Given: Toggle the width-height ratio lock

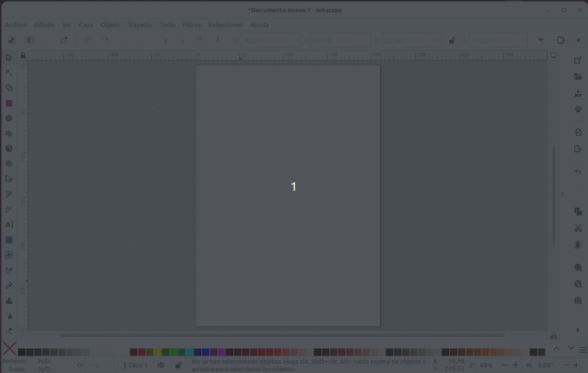Looking at the screenshot, I should [x=452, y=41].
